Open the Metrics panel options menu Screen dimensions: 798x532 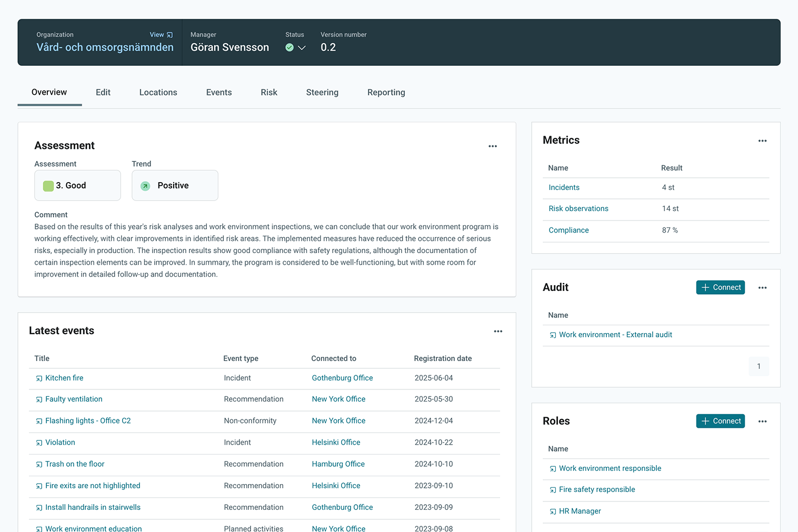pos(762,141)
